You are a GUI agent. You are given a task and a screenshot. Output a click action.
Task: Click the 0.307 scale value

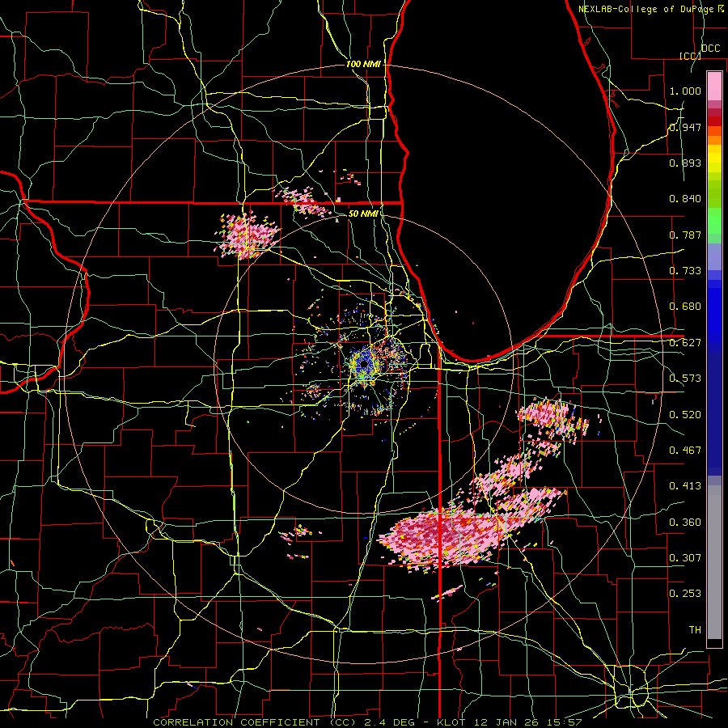pyautogui.click(x=685, y=557)
